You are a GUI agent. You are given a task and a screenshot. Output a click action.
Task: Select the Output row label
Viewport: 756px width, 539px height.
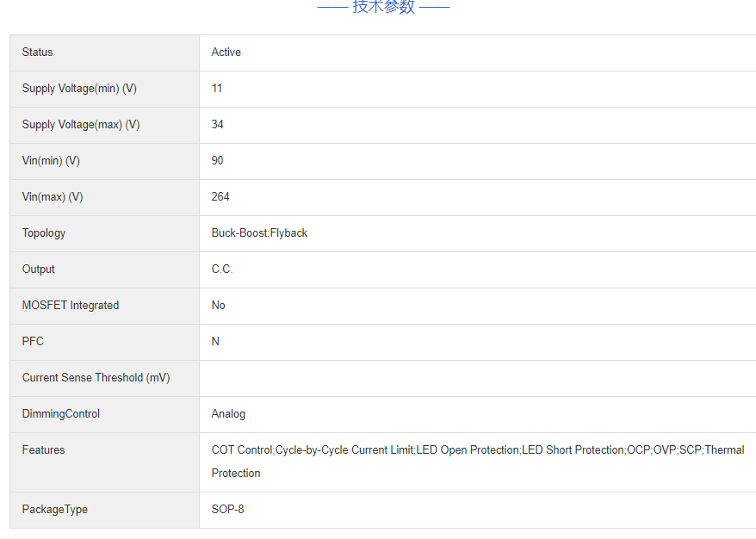pyautogui.click(x=39, y=269)
